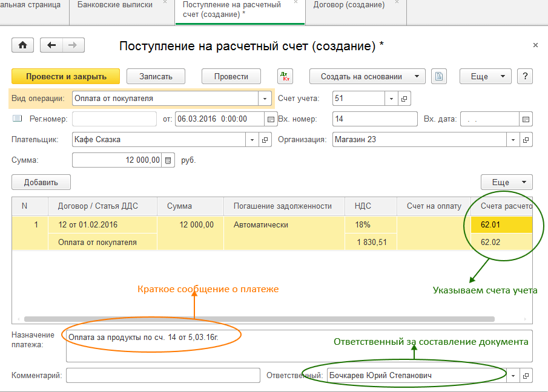Click the Home icon button
Image resolution: width=548 pixels, height=392 pixels.
pyautogui.click(x=23, y=45)
